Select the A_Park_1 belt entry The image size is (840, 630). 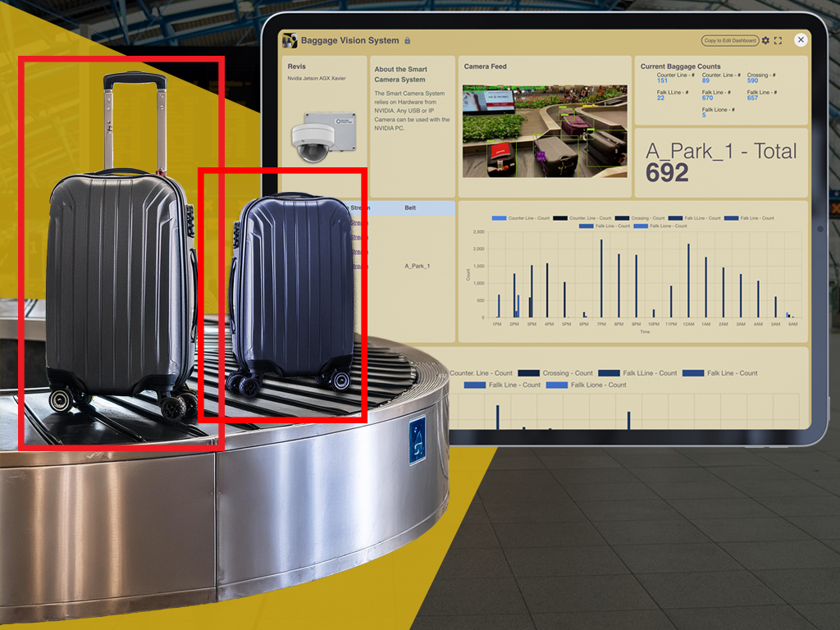pyautogui.click(x=418, y=266)
